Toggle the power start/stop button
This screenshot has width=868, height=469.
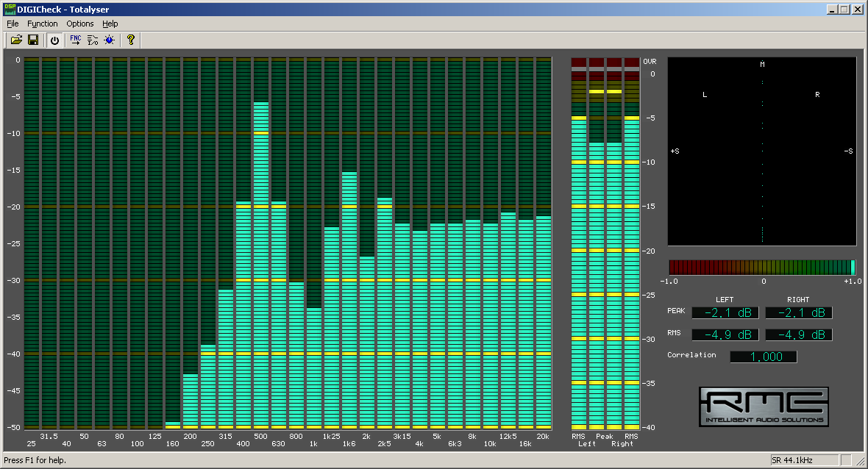[54, 40]
